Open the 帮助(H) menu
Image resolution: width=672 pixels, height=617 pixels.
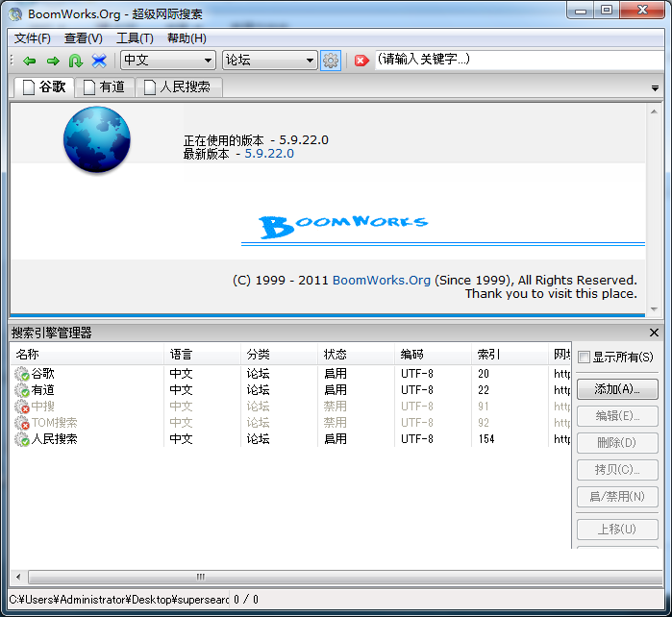tap(187, 38)
